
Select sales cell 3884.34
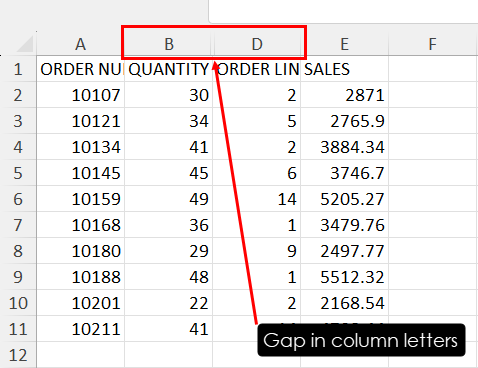[x=344, y=147]
